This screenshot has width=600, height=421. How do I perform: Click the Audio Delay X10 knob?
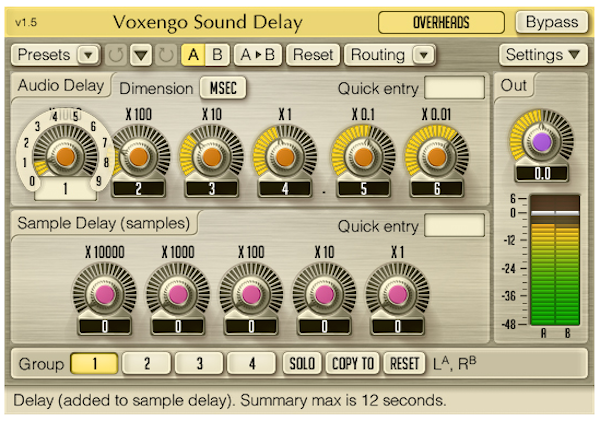pyautogui.click(x=212, y=156)
